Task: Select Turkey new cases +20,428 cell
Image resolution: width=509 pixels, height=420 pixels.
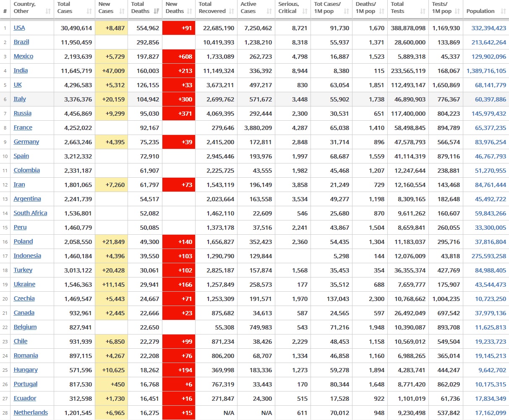Action: [x=111, y=270]
